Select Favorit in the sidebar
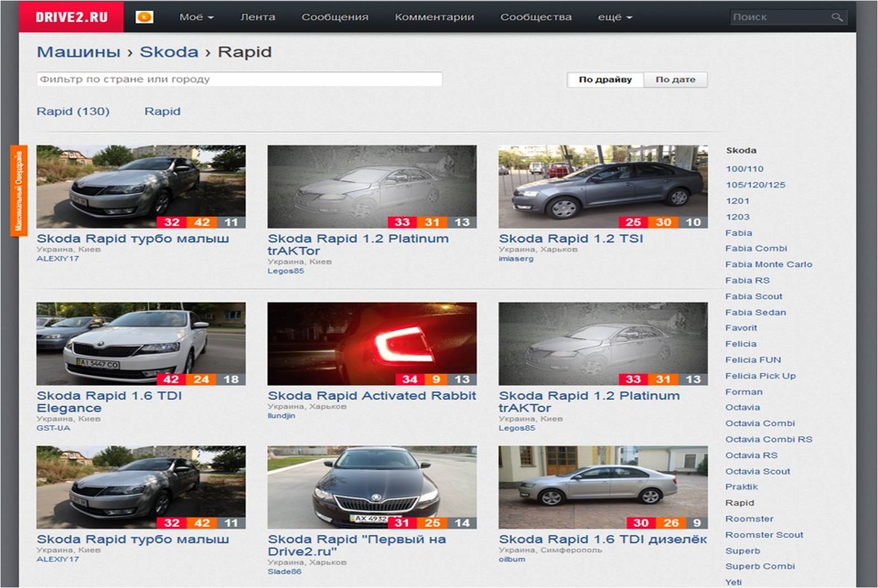This screenshot has height=588, width=878. (741, 327)
